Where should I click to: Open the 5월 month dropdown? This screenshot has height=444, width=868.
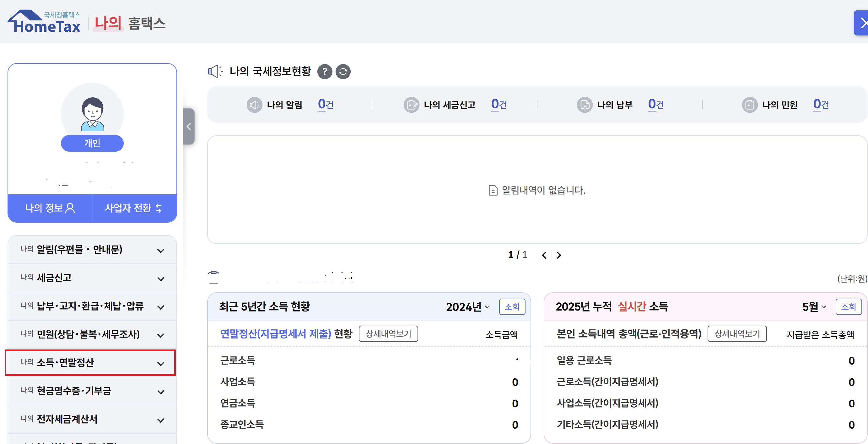point(814,307)
